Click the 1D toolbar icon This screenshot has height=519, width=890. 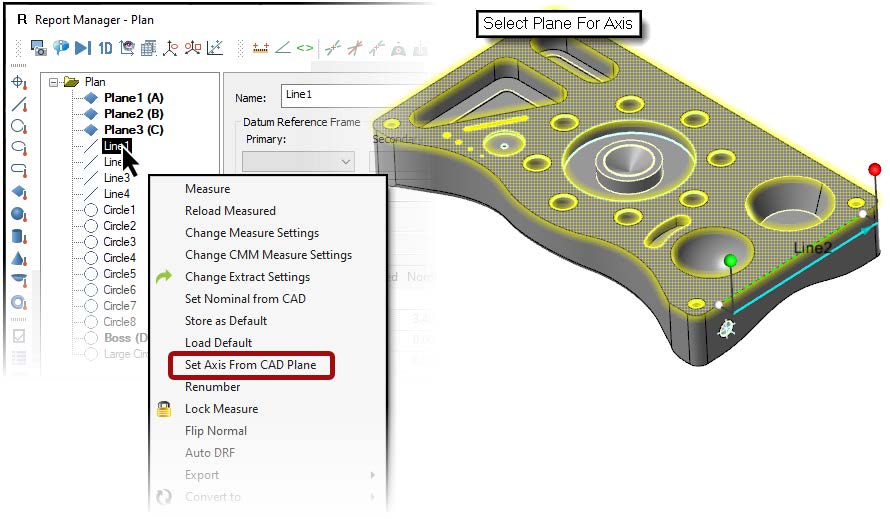click(x=105, y=48)
